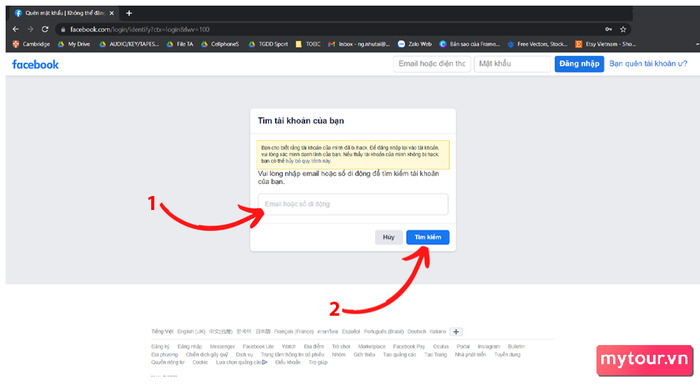700x385 pixels.
Task: Open the Marketplace footer link
Action: 371,347
